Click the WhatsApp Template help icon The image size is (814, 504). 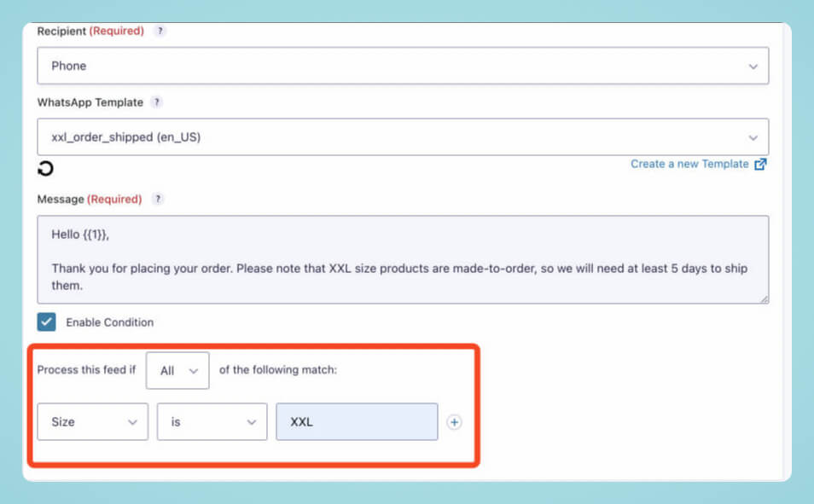156,102
